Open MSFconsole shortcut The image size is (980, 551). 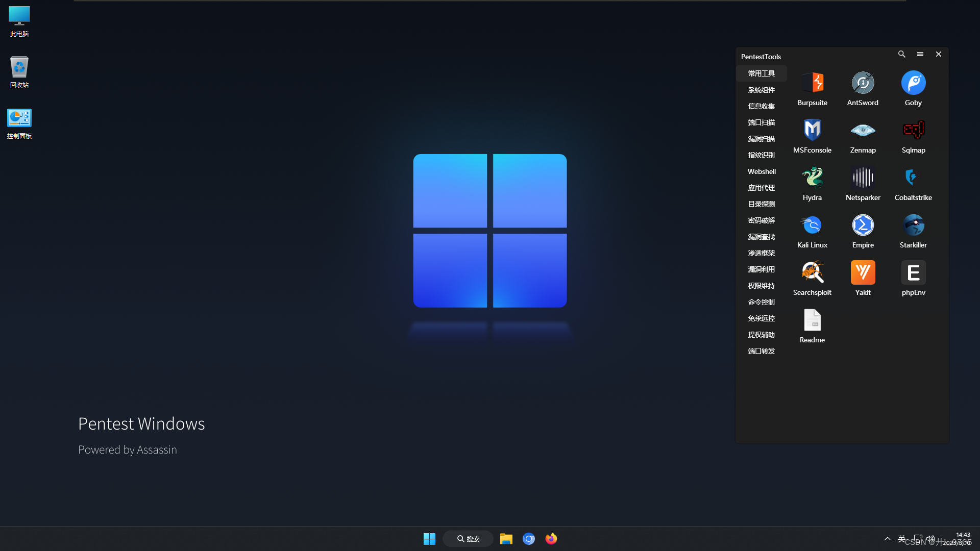coord(812,131)
